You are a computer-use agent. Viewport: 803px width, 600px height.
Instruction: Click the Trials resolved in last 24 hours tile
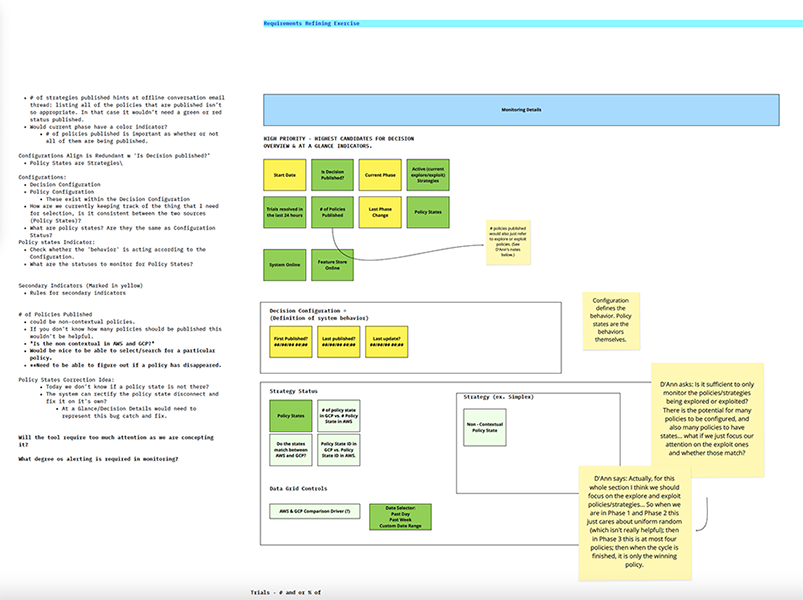285,212
